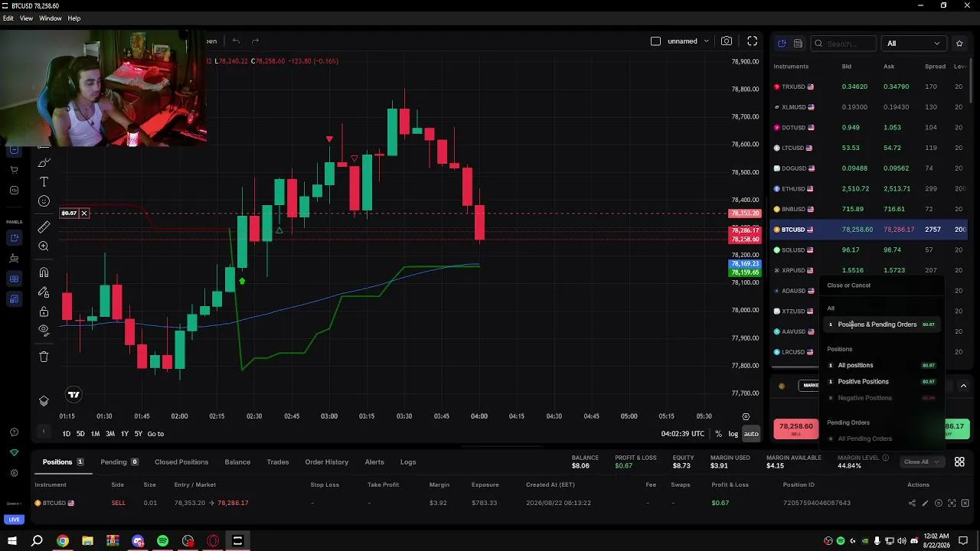Open Google Chrome from the taskbar
The image size is (980, 551).
pyautogui.click(x=63, y=541)
